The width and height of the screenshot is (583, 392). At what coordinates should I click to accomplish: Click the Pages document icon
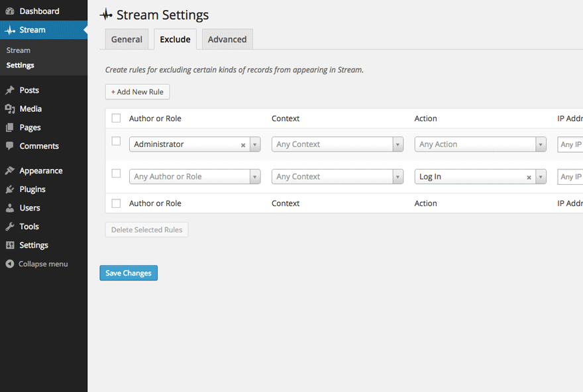click(x=10, y=127)
